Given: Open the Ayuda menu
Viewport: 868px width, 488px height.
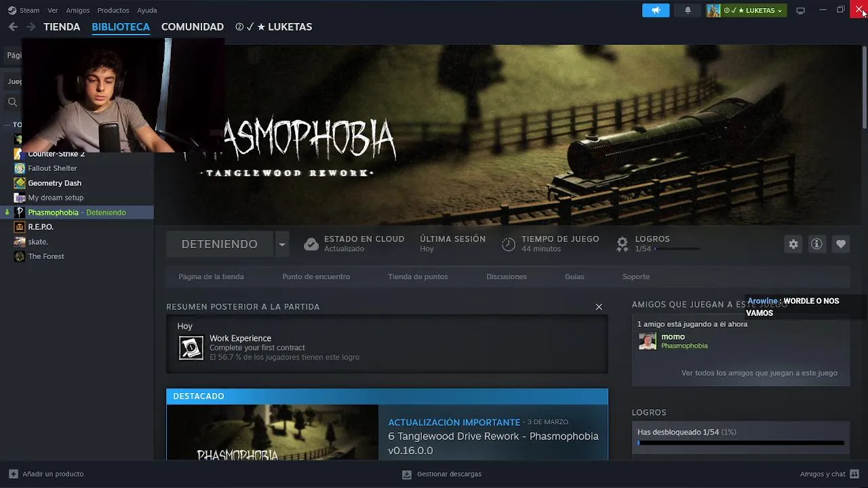Looking at the screenshot, I should coord(147,10).
